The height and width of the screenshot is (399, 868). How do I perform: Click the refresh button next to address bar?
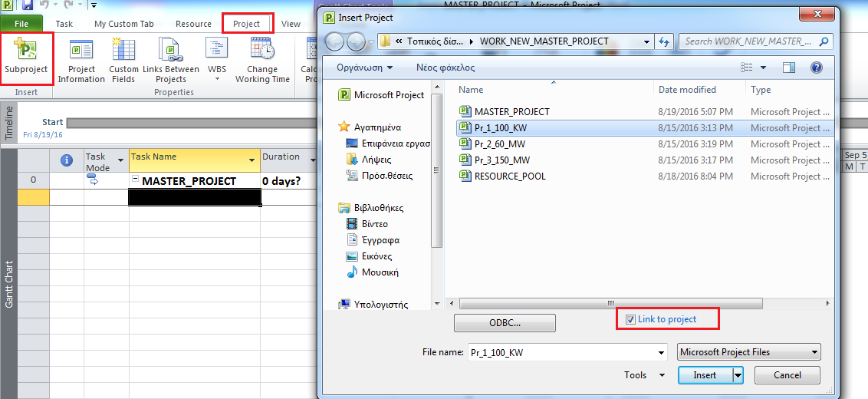[663, 41]
